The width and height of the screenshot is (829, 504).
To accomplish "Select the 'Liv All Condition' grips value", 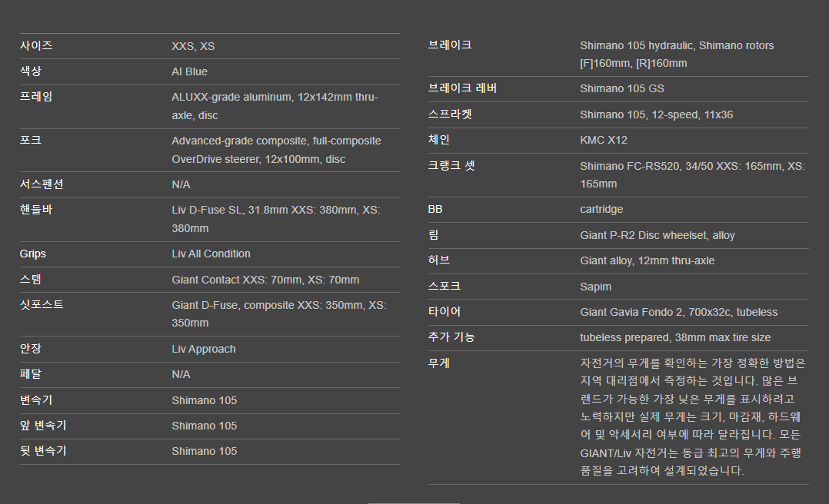I will pos(211,254).
